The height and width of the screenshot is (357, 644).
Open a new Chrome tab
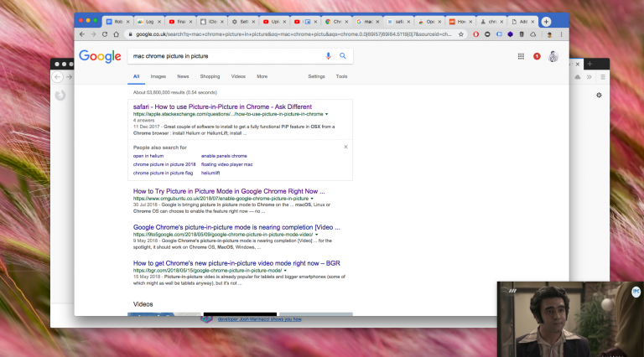[547, 21]
